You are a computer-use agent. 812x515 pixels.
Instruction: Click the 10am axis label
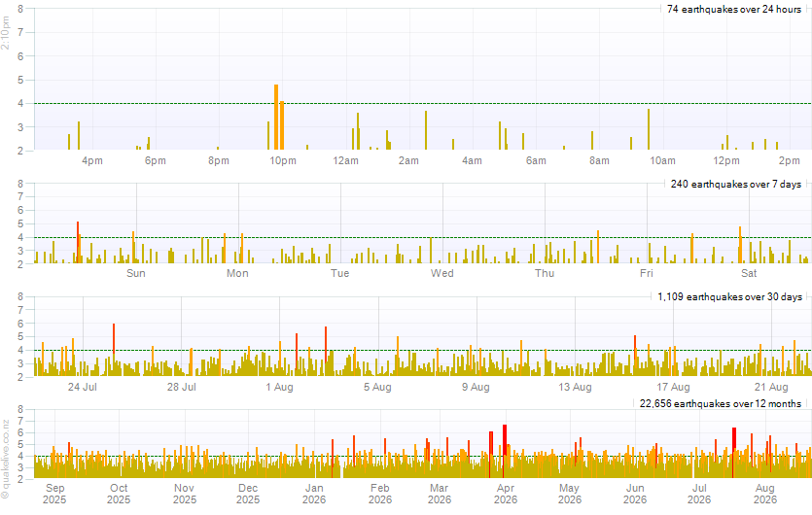663,161
